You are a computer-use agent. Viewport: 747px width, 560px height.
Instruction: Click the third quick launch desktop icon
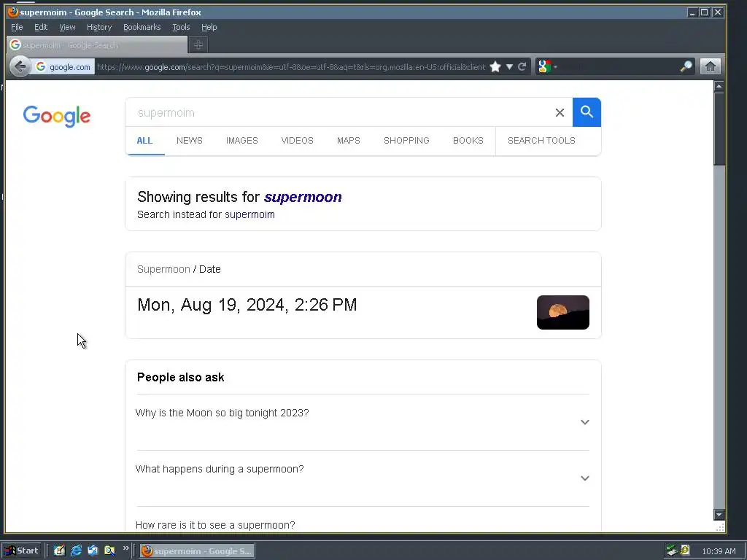pos(93,551)
